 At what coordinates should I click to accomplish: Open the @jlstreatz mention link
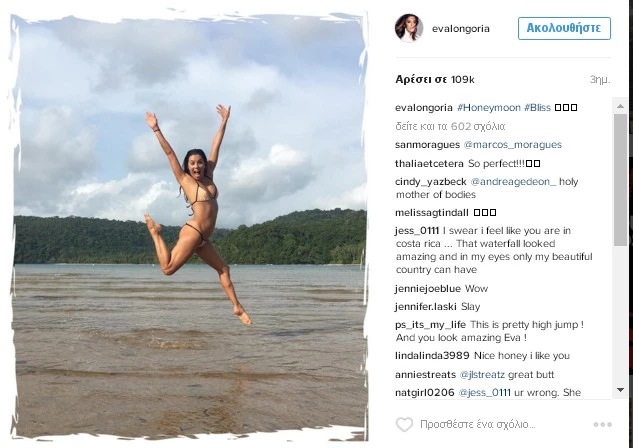(482, 375)
